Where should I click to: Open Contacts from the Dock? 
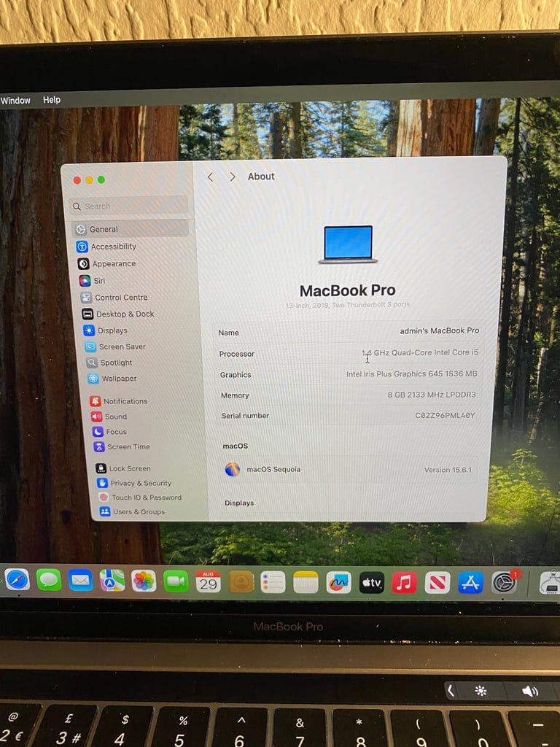(241, 581)
